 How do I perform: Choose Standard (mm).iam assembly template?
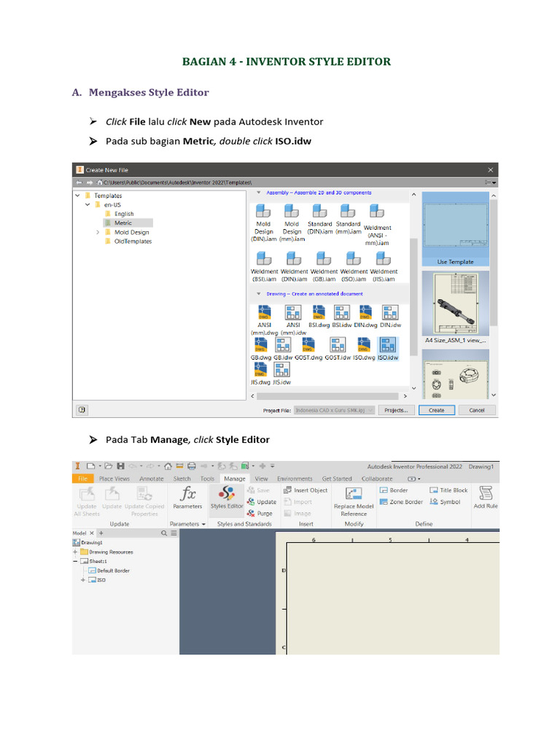[348, 219]
